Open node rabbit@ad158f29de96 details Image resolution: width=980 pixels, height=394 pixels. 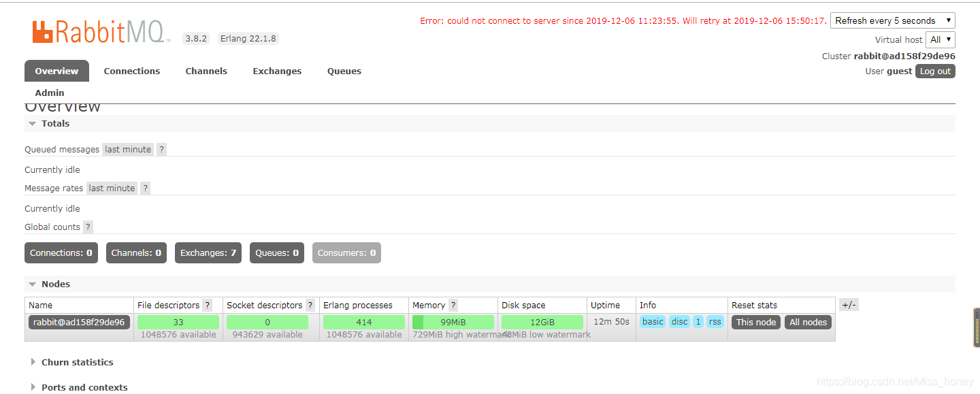(79, 322)
